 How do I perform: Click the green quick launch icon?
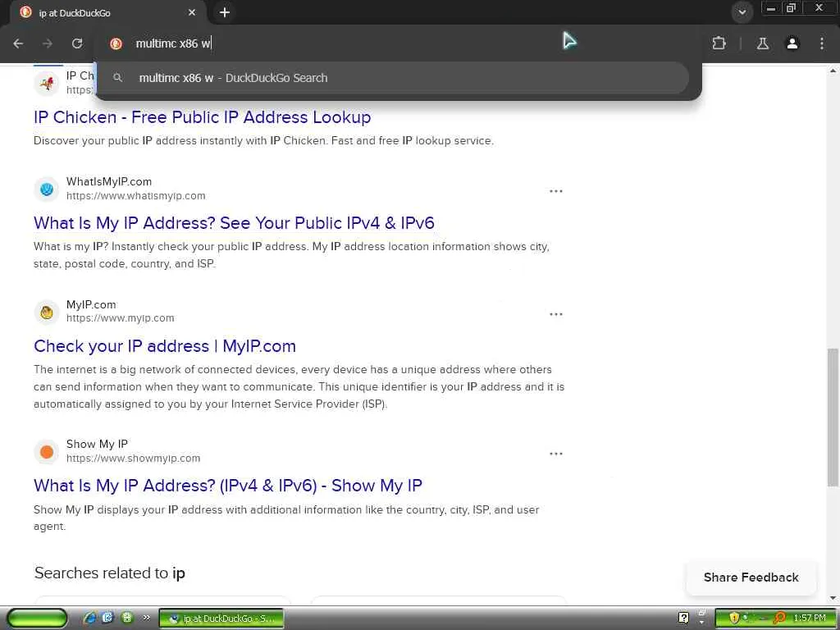point(127,619)
